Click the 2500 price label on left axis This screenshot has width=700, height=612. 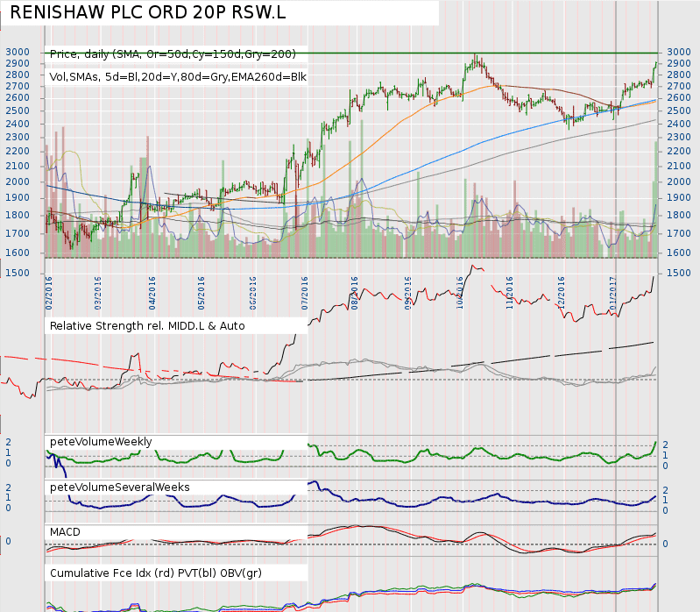point(18,110)
